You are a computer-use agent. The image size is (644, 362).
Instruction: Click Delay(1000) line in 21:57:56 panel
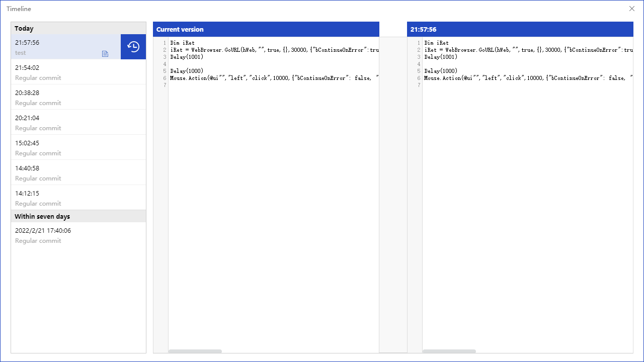(441, 71)
